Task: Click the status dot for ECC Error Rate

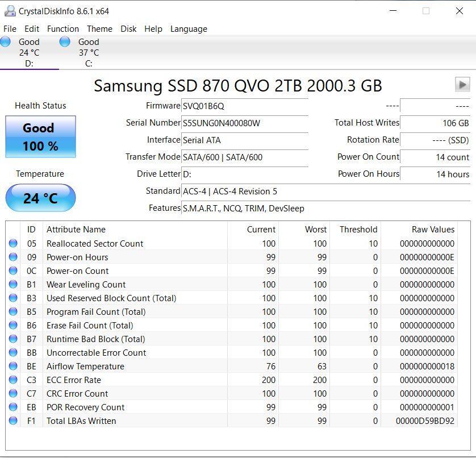Action: point(13,380)
